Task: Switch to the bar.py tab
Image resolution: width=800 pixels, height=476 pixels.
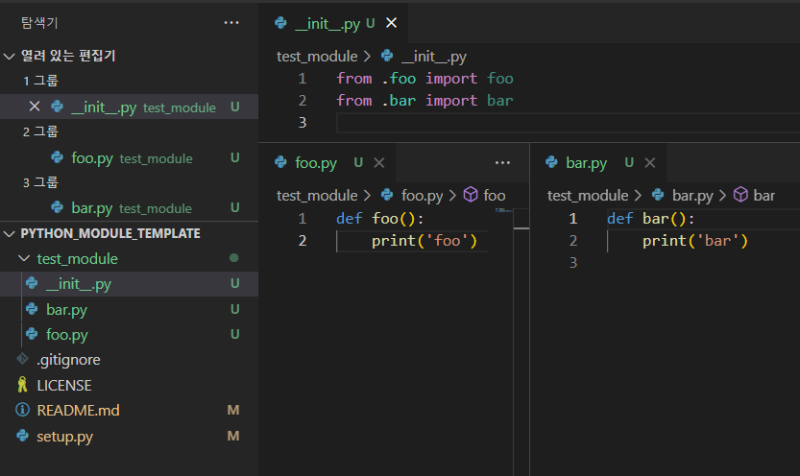Action: (x=586, y=163)
